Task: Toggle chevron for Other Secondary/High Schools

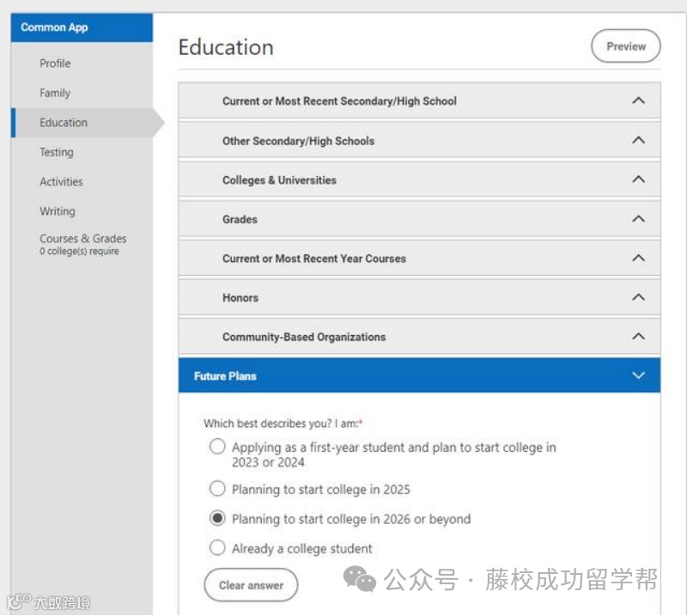Action: pos(638,140)
